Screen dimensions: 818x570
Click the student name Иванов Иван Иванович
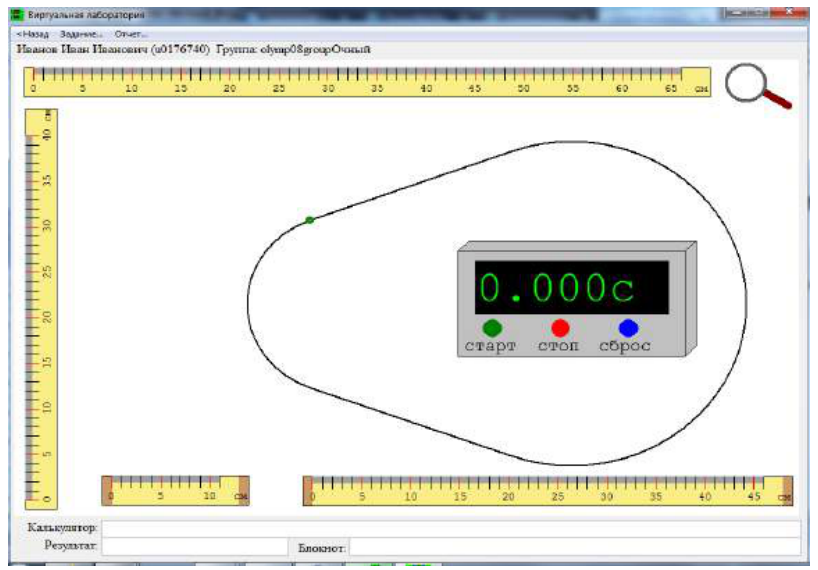point(82,50)
